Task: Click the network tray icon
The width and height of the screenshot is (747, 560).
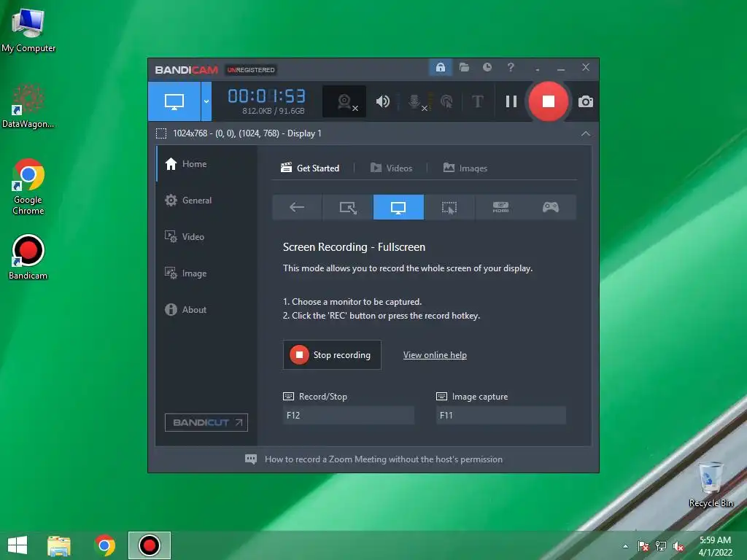Action: [x=661, y=546]
